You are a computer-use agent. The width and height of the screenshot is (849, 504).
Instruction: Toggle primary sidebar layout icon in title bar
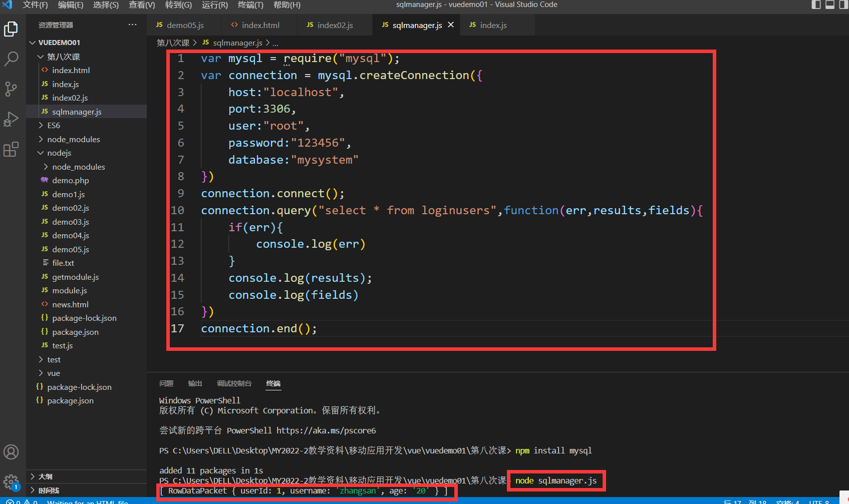point(816,5)
